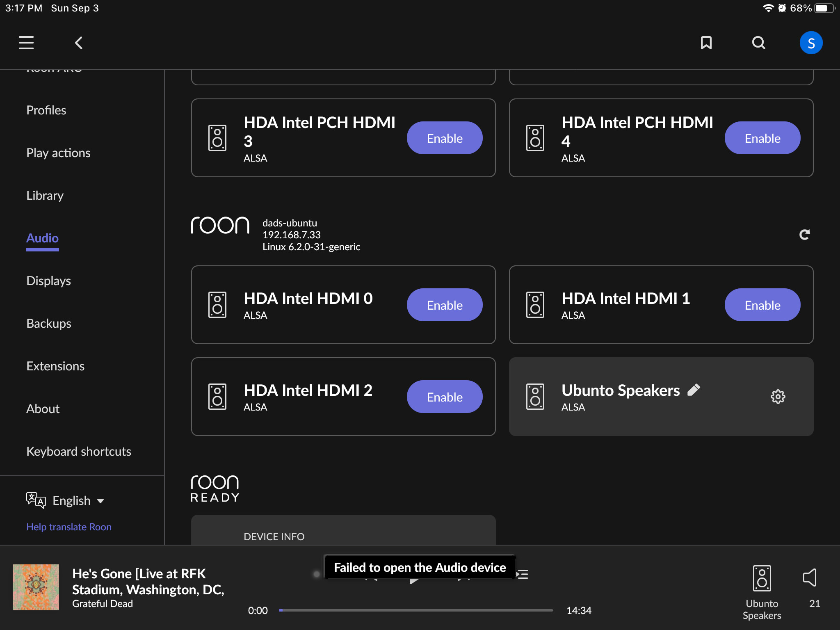The height and width of the screenshot is (630, 840).
Task: Click the Help translate Roon link
Action: (69, 527)
